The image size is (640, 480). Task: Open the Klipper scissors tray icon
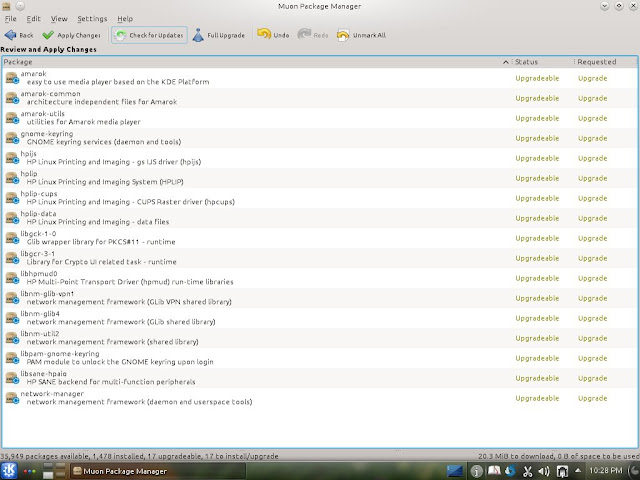coord(527,471)
